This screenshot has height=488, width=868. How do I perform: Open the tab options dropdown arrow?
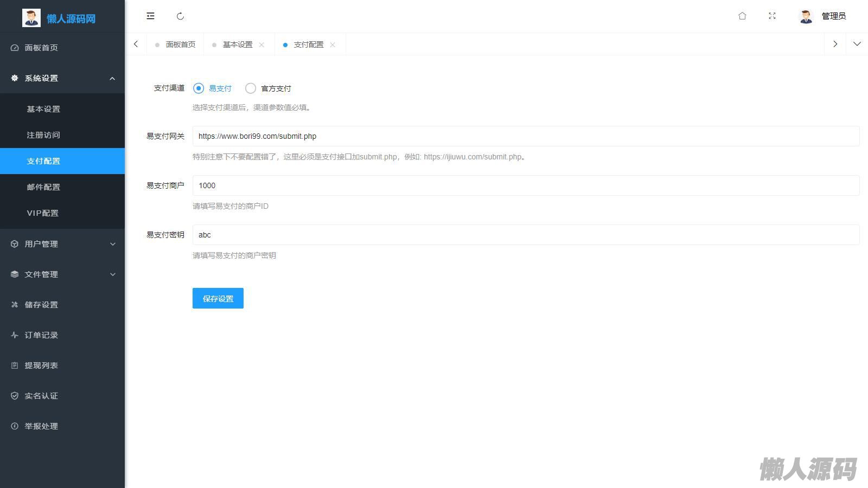[x=857, y=44]
